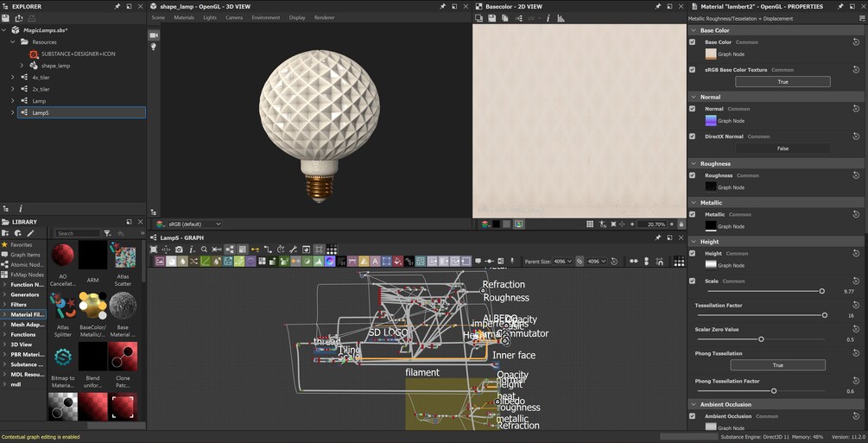Viewport: 868px width, 443px height.
Task: Add a Channels Shuffle node
Action: [x=193, y=262]
